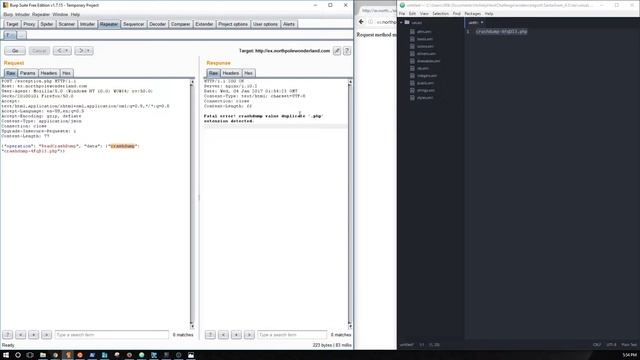The height and width of the screenshot is (360, 640).
Task: Jump to previous match in response search
Action: tap(223, 335)
